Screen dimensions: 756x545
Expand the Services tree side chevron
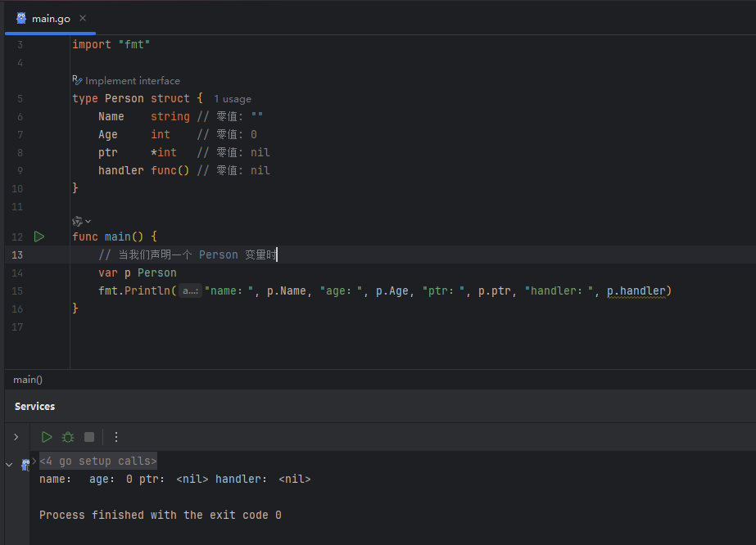tap(16, 437)
